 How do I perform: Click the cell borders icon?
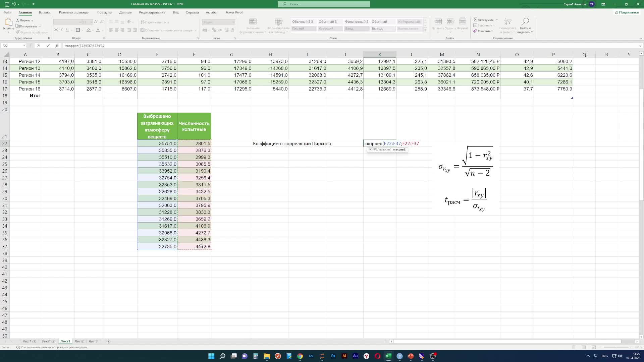point(78,30)
